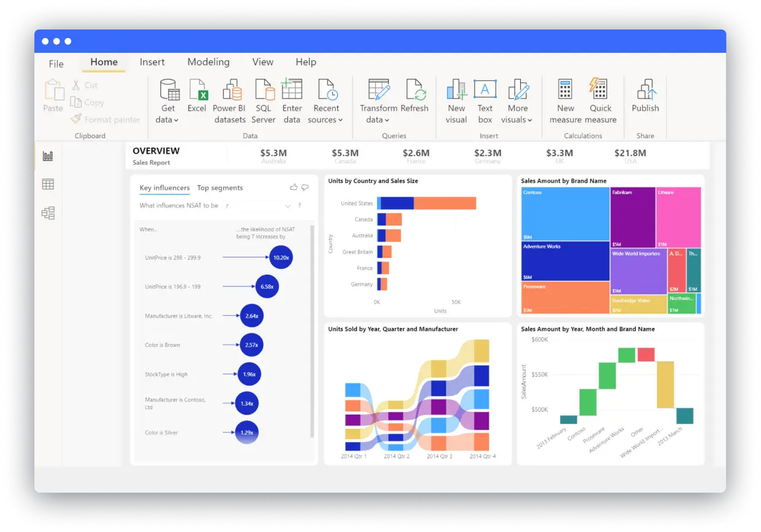Click 'Color is Brown' influencer label
The height and width of the screenshot is (532, 761).
coord(163,345)
